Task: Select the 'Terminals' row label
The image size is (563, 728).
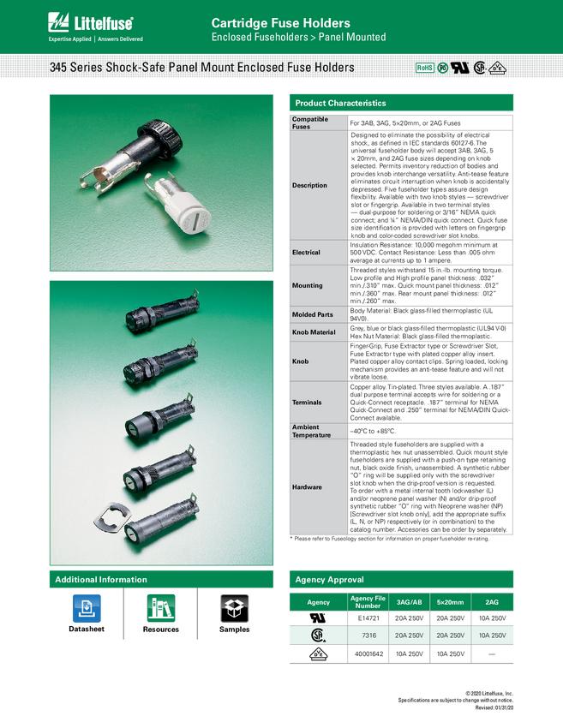Action: [x=307, y=403]
